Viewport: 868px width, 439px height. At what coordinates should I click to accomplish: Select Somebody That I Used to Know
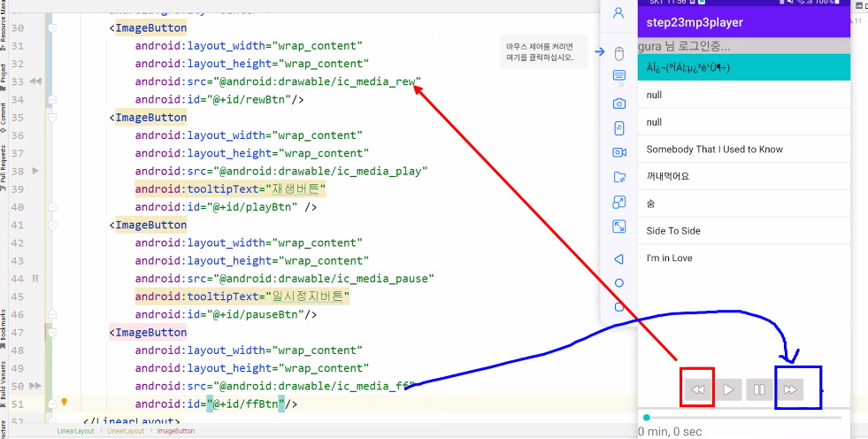pos(743,149)
